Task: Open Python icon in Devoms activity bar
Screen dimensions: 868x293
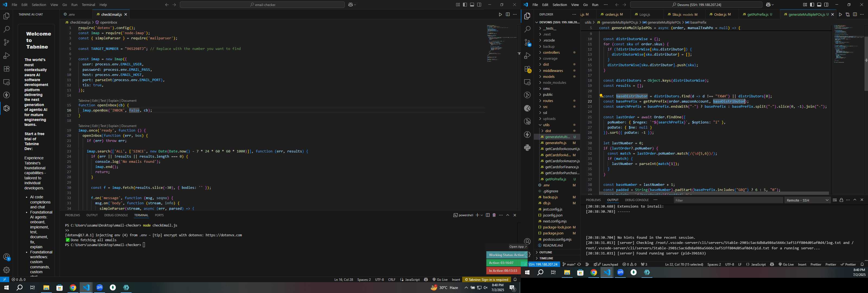Action: coord(527,148)
